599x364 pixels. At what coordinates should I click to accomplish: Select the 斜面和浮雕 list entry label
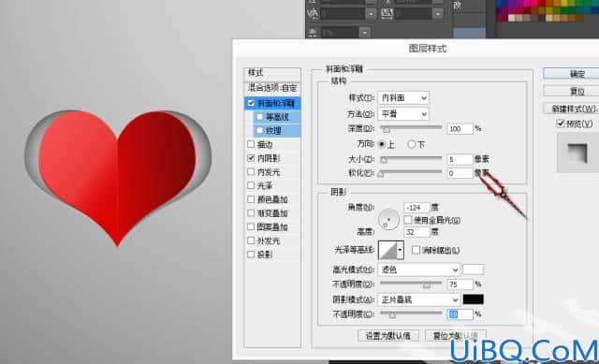pos(276,103)
